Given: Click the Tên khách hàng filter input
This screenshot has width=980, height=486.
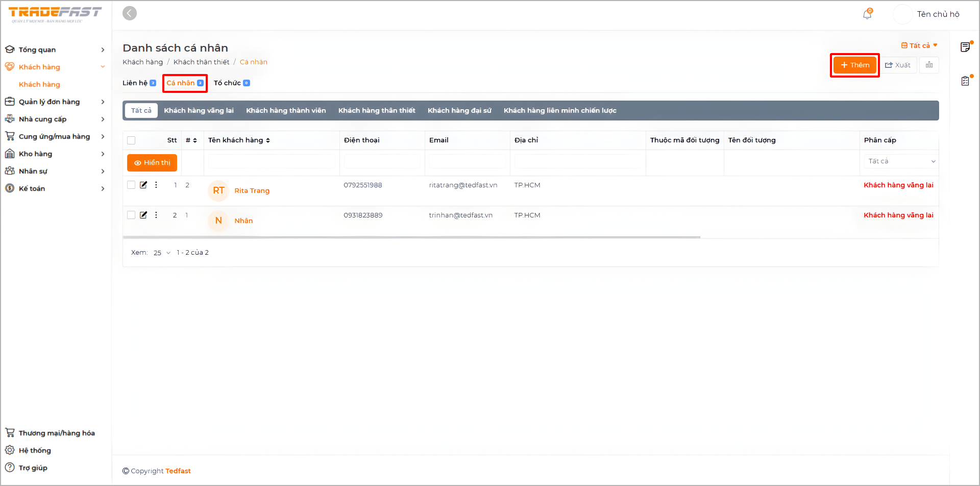Looking at the screenshot, I should (272, 161).
